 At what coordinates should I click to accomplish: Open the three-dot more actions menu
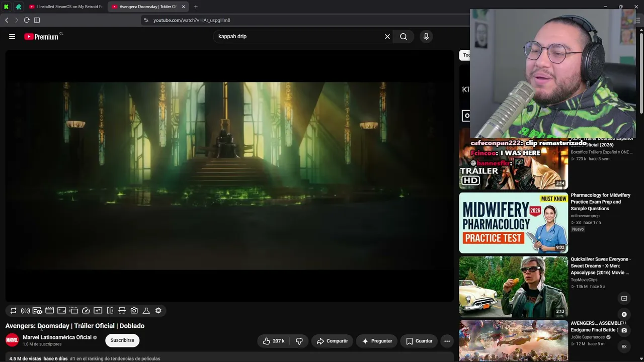[x=447, y=341]
